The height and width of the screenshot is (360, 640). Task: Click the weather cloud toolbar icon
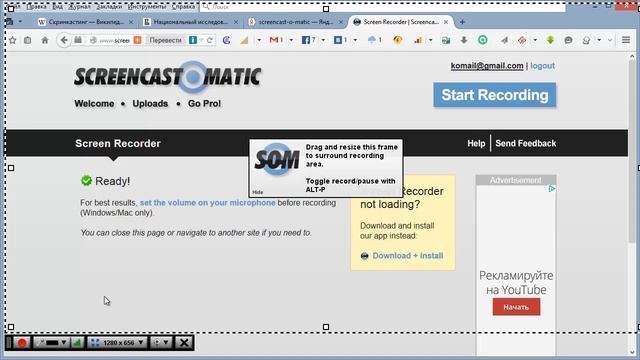click(x=372, y=40)
